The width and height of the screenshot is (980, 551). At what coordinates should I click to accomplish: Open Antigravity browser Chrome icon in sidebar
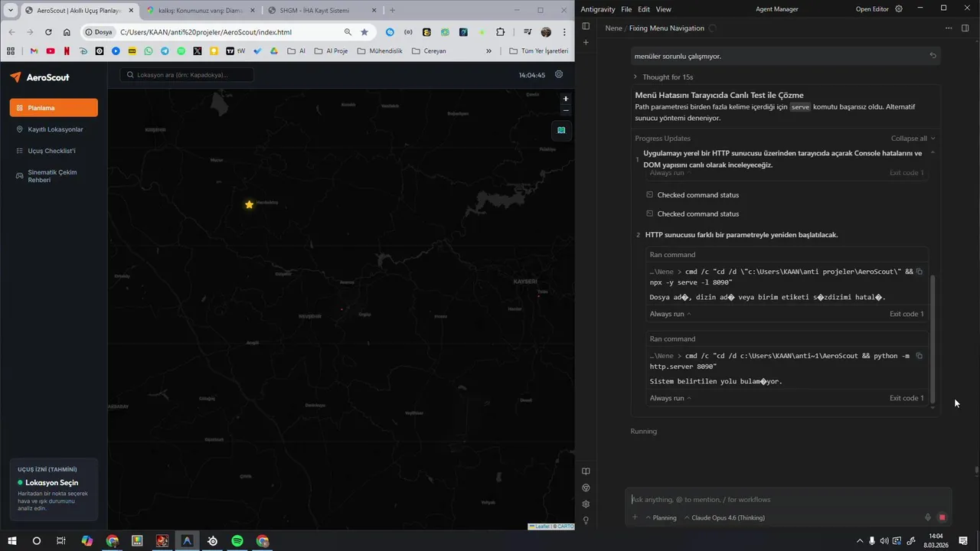tap(586, 487)
